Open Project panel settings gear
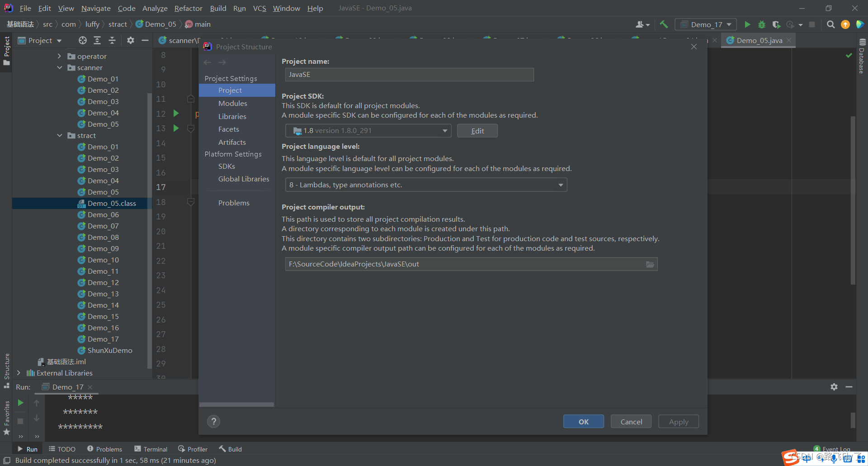868x466 pixels. tap(131, 40)
